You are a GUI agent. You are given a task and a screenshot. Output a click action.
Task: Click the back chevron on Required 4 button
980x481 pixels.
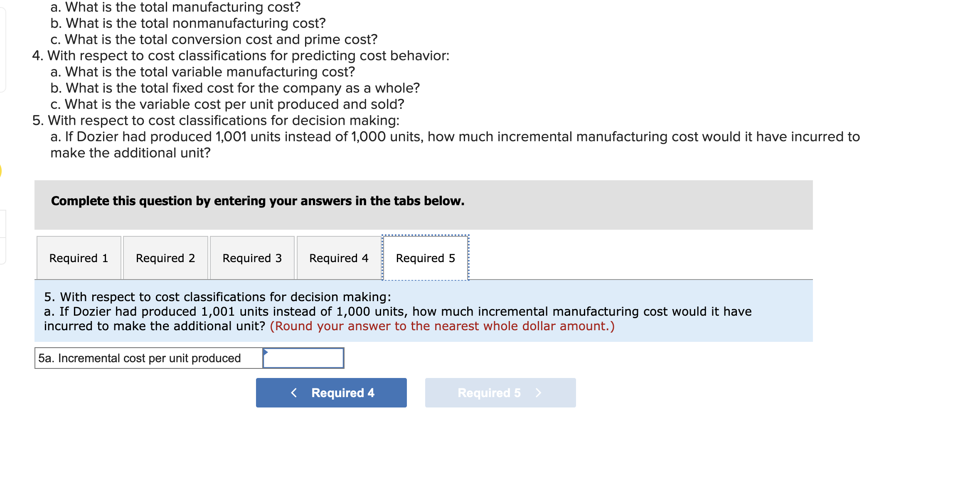coord(294,393)
